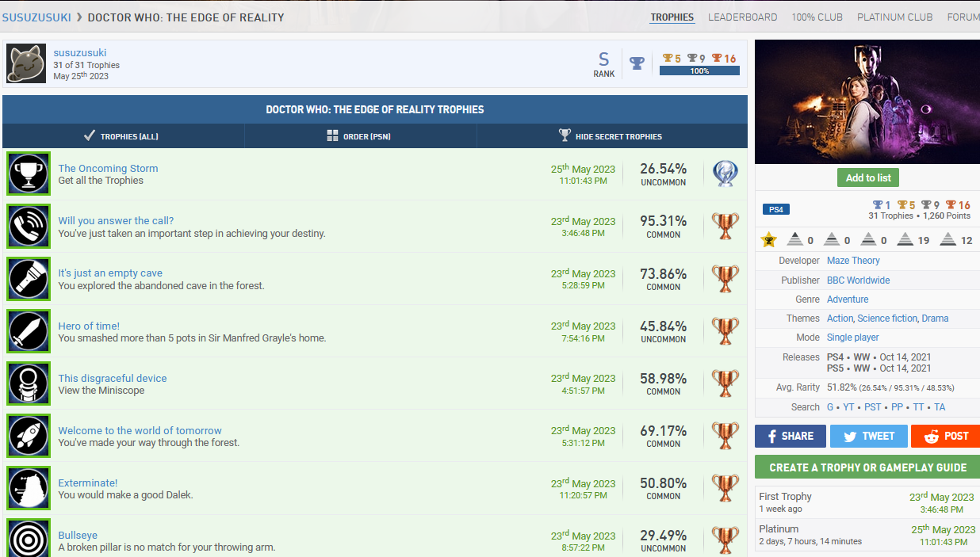Open the Leaderboard tab
This screenshot has width=980, height=557.
pyautogui.click(x=742, y=17)
